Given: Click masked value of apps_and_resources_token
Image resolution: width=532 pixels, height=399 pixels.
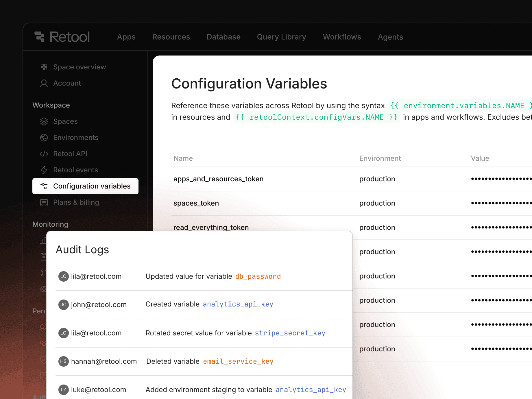Looking at the screenshot, I should (501, 179).
